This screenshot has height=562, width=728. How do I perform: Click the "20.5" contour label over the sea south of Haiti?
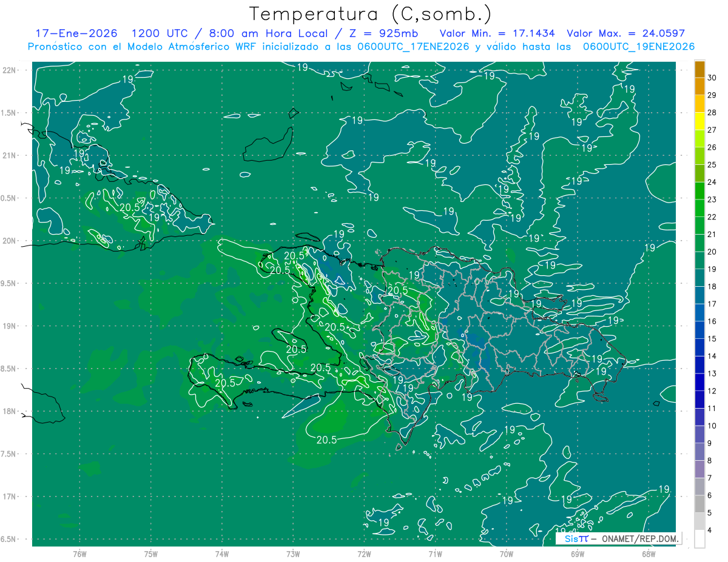tap(326, 440)
